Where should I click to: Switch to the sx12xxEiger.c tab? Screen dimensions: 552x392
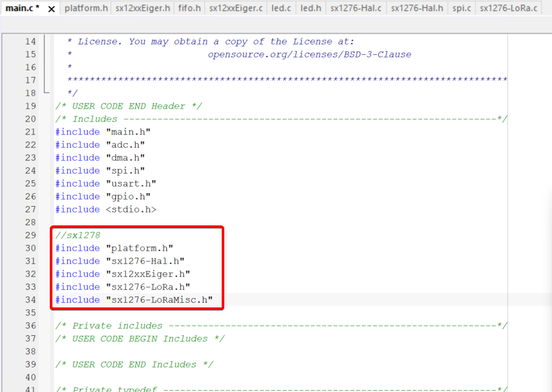(x=236, y=8)
